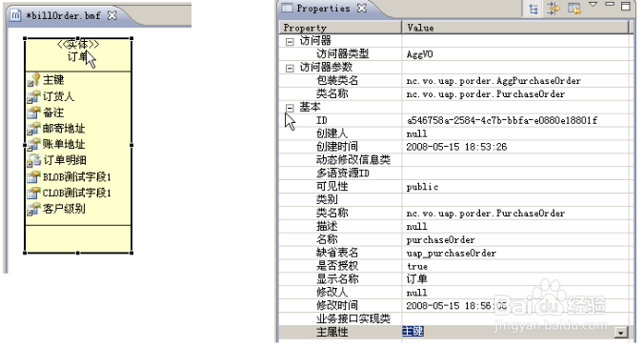Select the Properties tab
Screen dimensions: 644x348
(x=323, y=8)
